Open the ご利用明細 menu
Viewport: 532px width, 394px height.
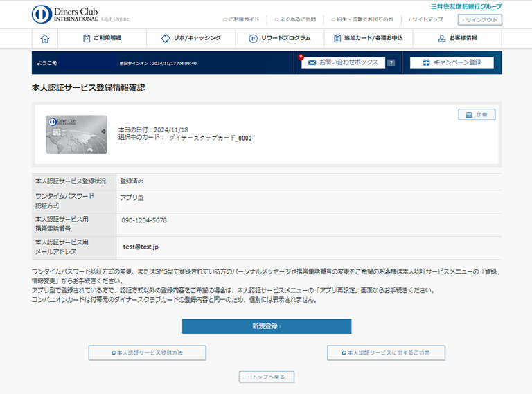coord(102,39)
